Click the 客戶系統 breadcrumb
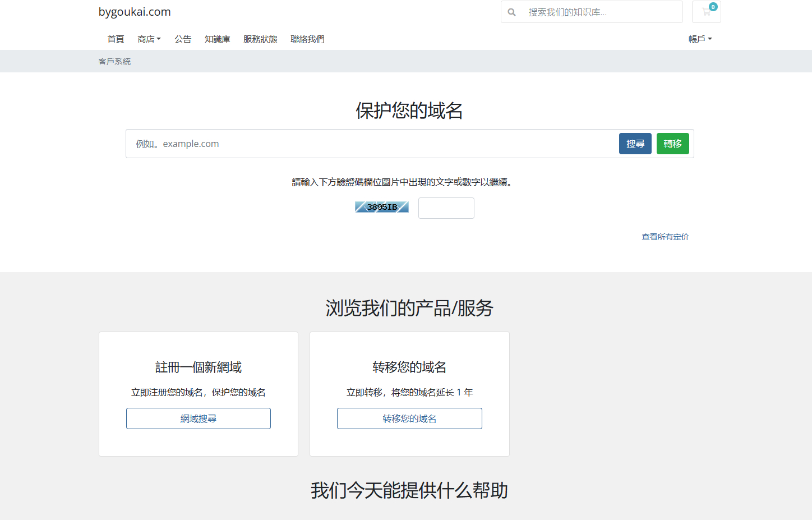Viewport: 812px width, 520px height. pyautogui.click(x=114, y=62)
